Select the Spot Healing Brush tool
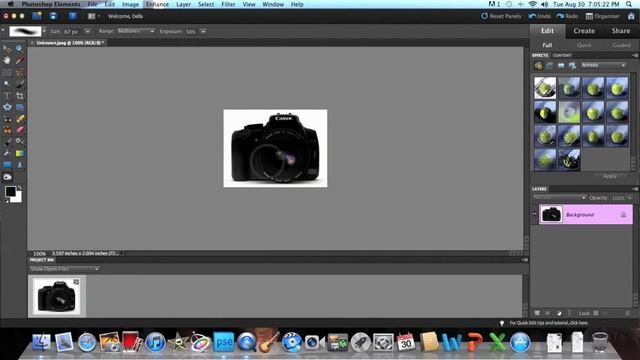The image size is (640, 360). pyautogui.click(x=19, y=119)
